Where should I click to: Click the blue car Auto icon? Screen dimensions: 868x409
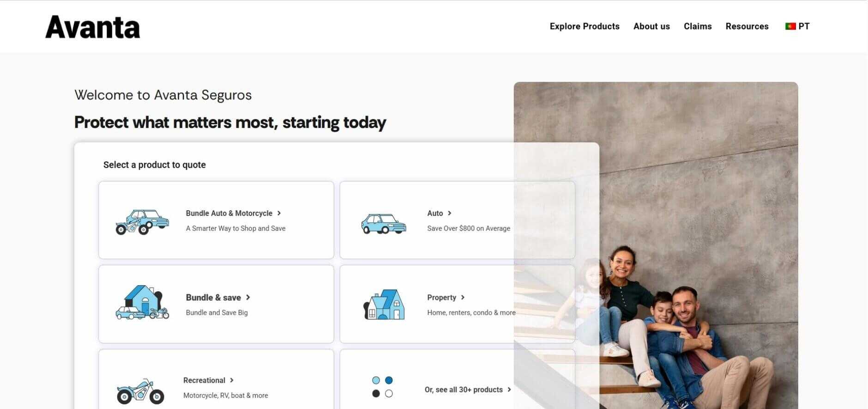[x=384, y=224]
